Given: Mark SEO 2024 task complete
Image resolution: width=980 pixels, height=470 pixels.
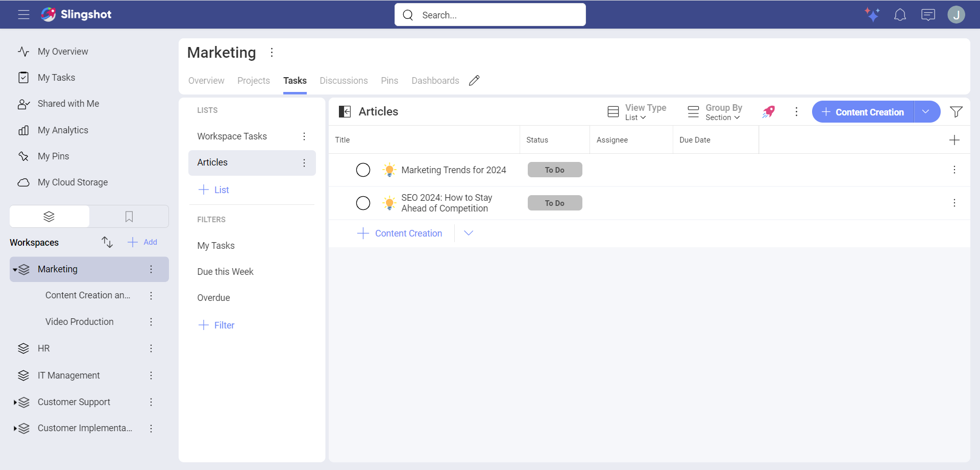Looking at the screenshot, I should (x=363, y=203).
